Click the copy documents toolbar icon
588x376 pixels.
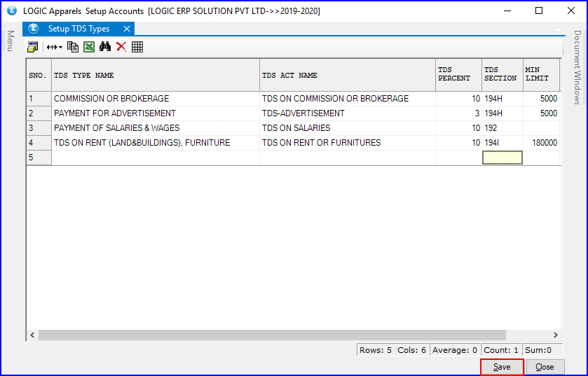click(x=73, y=47)
